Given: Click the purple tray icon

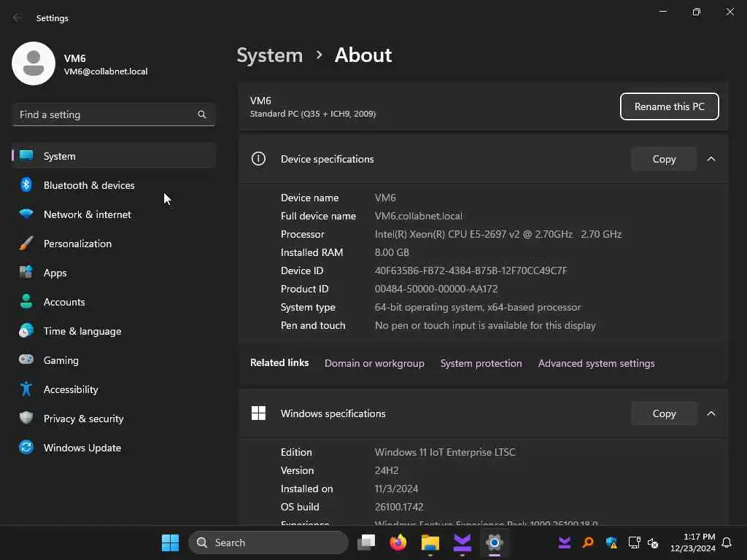Looking at the screenshot, I should tap(565, 542).
